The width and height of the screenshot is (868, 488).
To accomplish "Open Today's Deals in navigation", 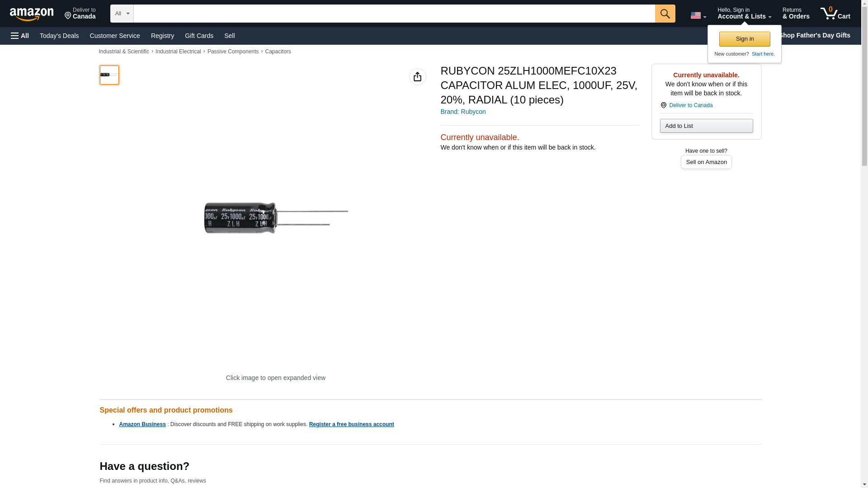I will [x=59, y=36].
